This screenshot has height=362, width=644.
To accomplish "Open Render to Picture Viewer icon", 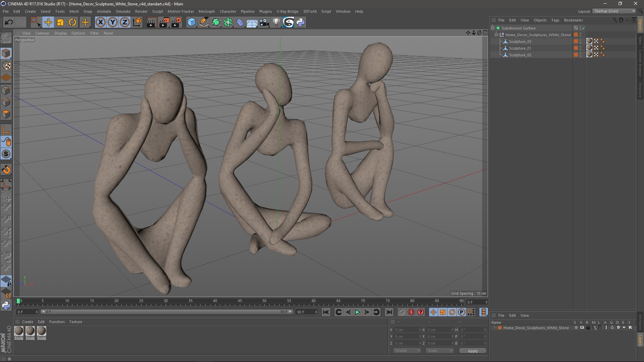I will click(x=164, y=22).
